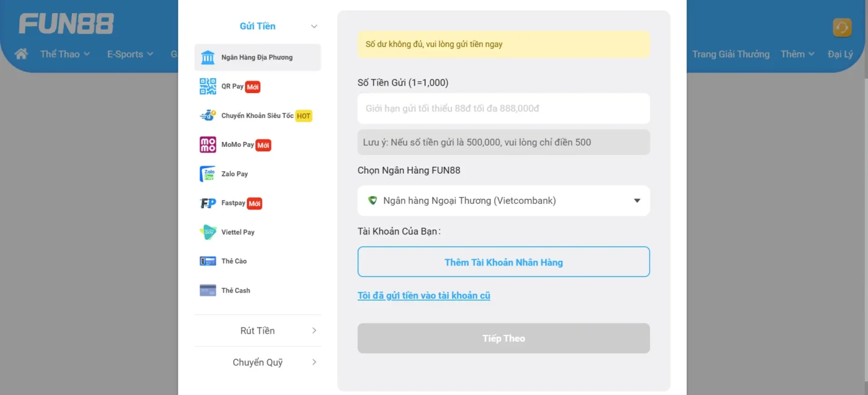868x395 pixels.
Task: Collapse the Gửi Tiền section
Action: pos(314,26)
